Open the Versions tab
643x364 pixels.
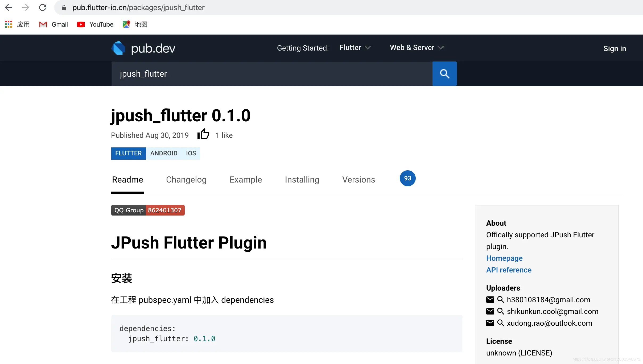click(358, 180)
